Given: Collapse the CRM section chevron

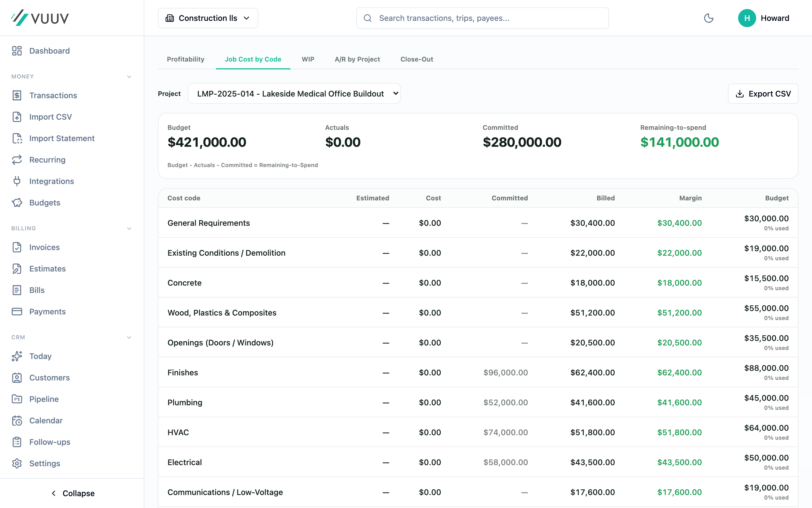Looking at the screenshot, I should (x=129, y=337).
